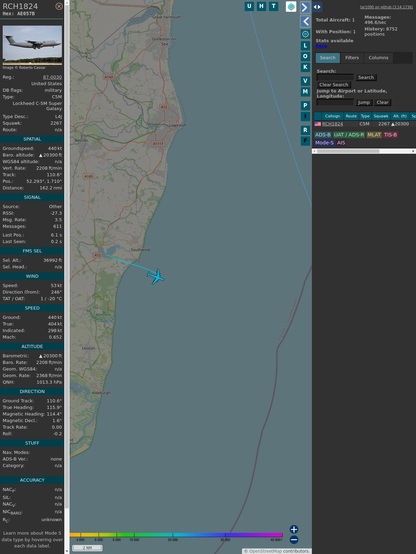Click the WIND section header
This screenshot has width=416, height=554.
tap(32, 276)
